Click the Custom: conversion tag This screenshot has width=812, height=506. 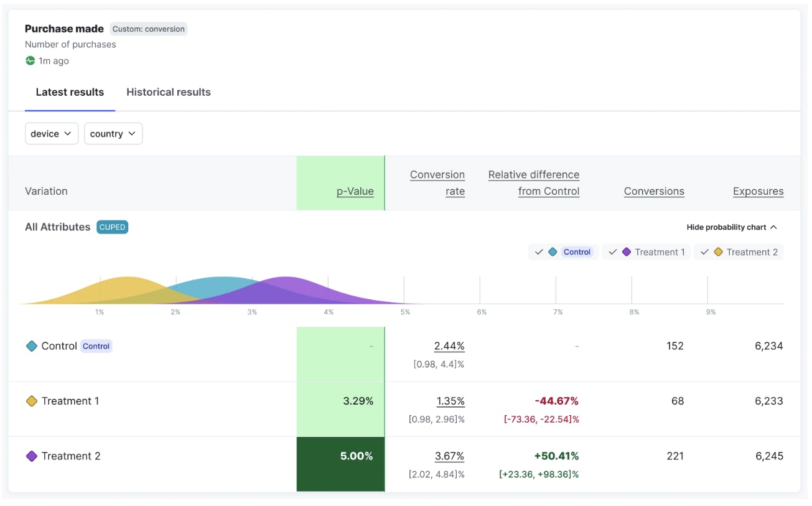(x=148, y=29)
